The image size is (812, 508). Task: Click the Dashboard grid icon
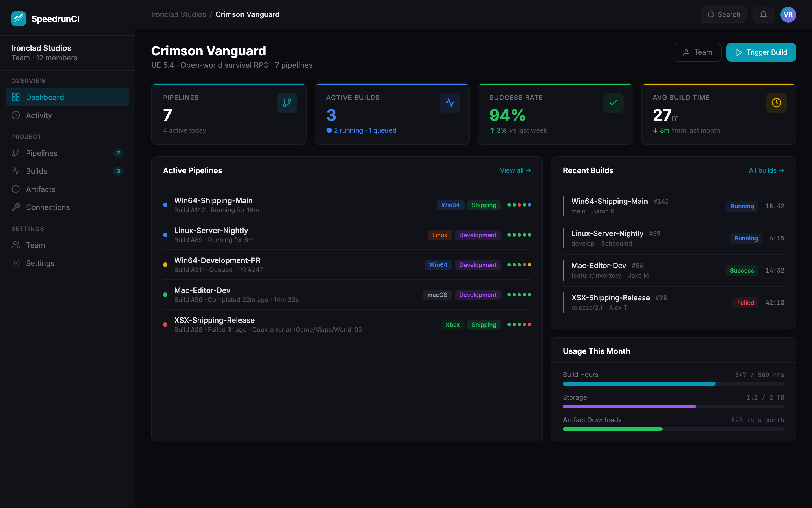(16, 97)
